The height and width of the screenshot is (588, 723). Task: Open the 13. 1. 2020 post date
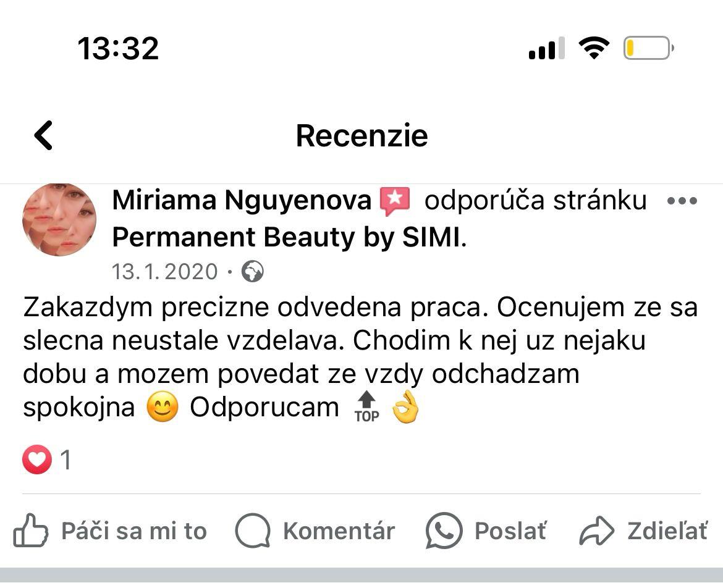coord(165,272)
